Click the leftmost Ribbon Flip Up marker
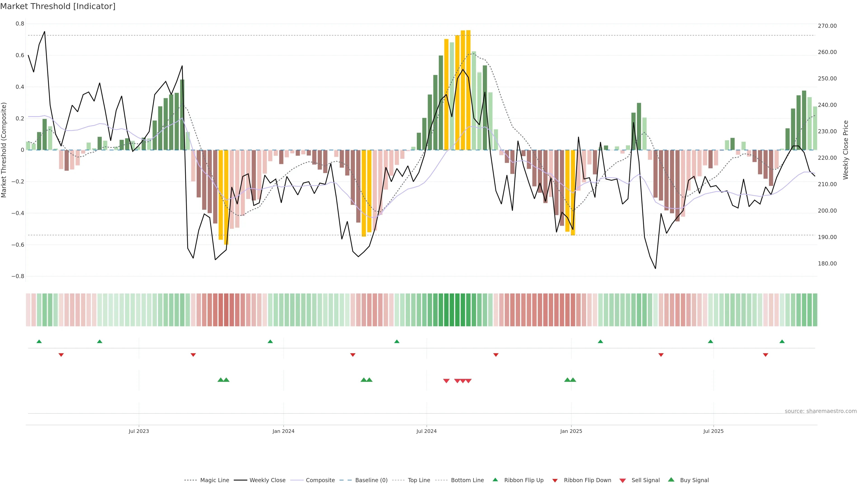The height and width of the screenshot is (488, 868). [x=39, y=342]
